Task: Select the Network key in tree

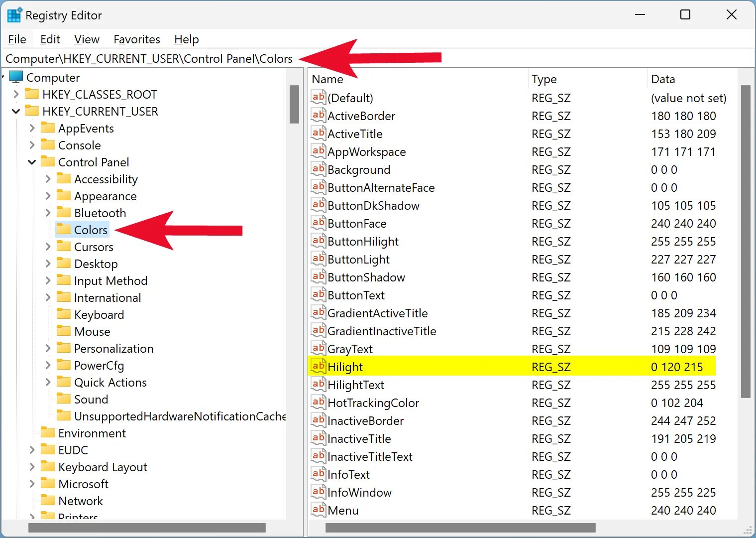Action: tap(81, 501)
